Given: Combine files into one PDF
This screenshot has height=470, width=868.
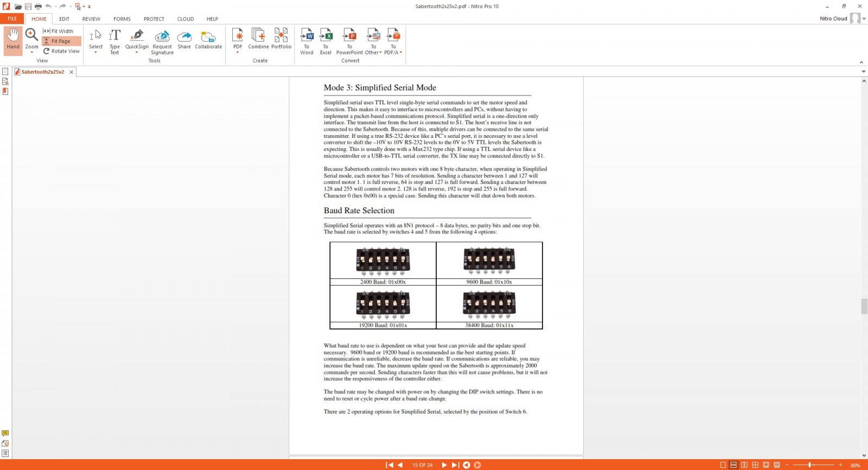Looking at the screenshot, I should [x=258, y=39].
